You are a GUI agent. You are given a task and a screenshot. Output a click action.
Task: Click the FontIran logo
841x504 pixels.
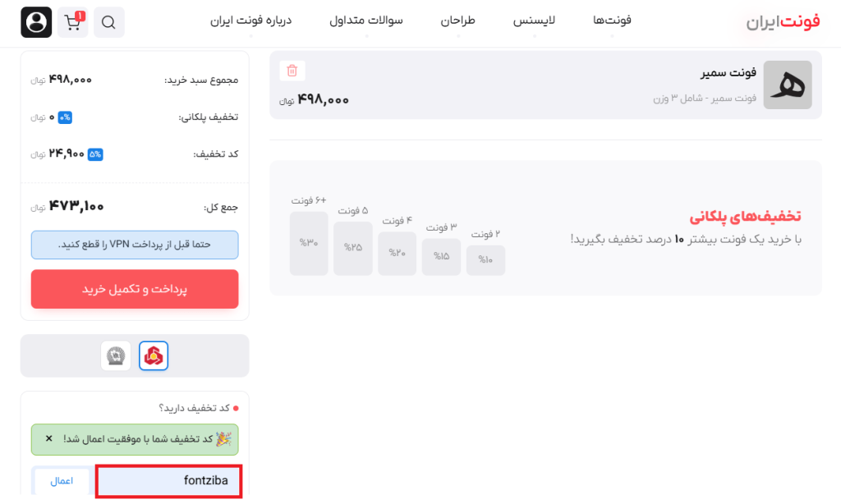pos(783,22)
